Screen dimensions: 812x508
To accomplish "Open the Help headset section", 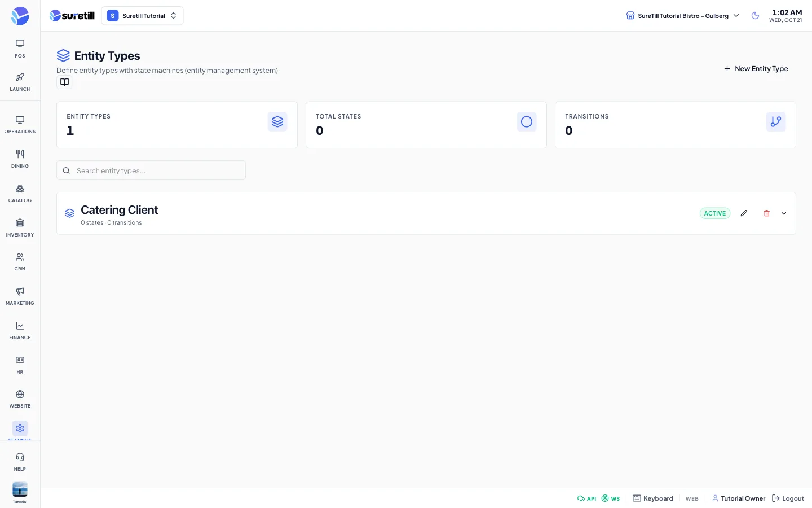I will [20, 462].
